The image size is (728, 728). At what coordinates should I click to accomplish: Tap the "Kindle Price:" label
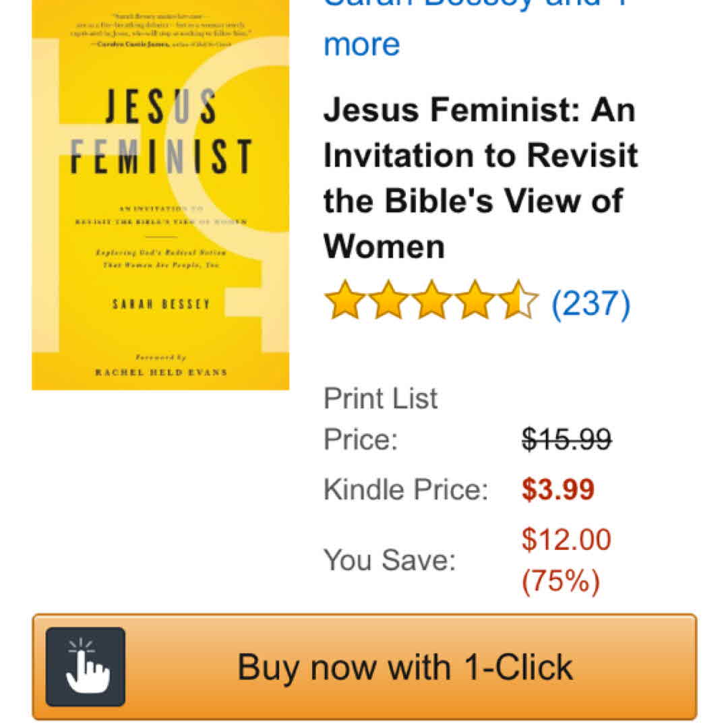[405, 490]
